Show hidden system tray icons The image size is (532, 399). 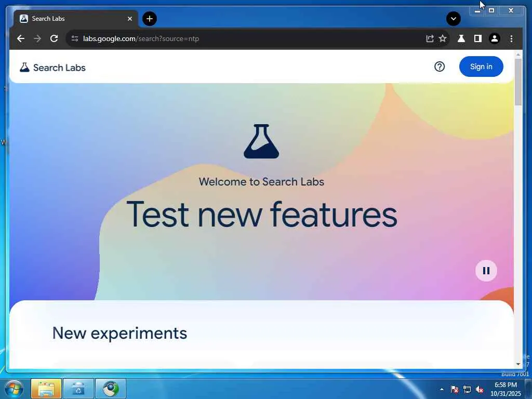pos(442,389)
